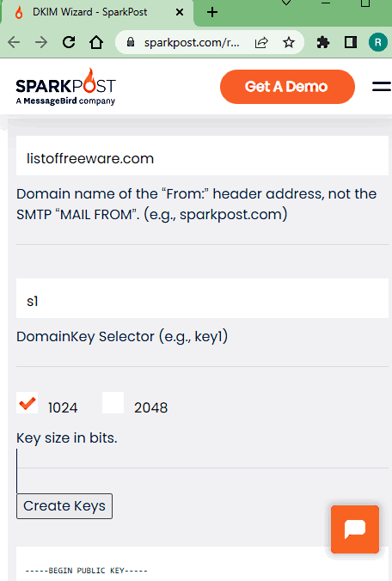Open the extensions puzzle icon
This screenshot has height=581, width=392.
(323, 43)
